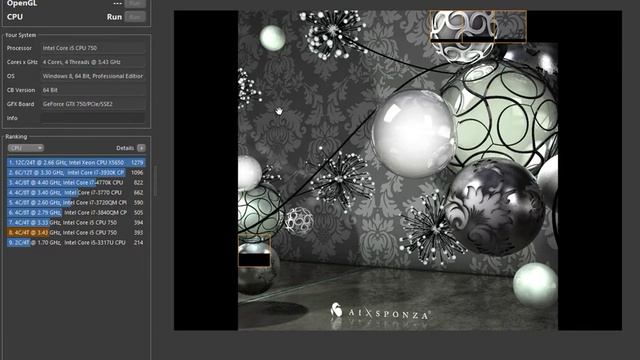This screenshot has height=360, width=640.
Task: Select ranking entry 2 Intel Core i7-3930K
Action: click(76, 173)
